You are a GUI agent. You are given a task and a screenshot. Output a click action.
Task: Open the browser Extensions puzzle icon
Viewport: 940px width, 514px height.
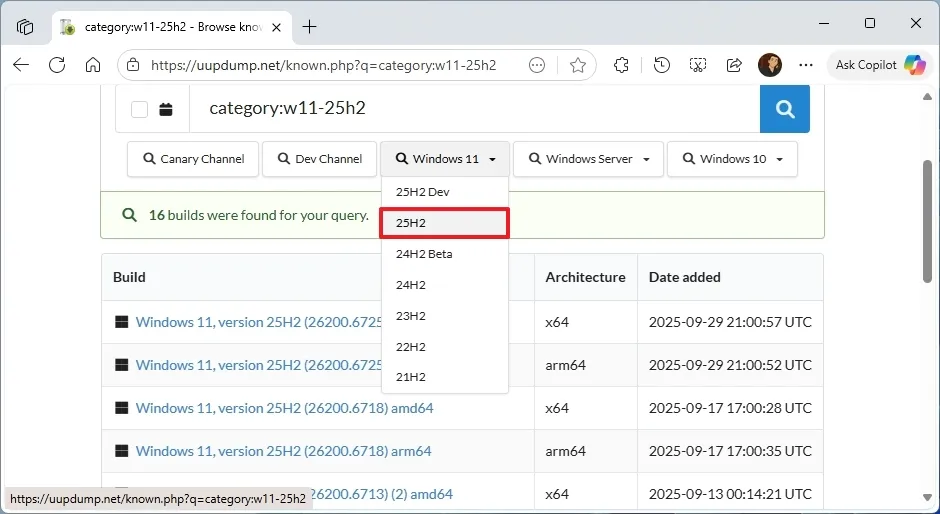click(621, 65)
